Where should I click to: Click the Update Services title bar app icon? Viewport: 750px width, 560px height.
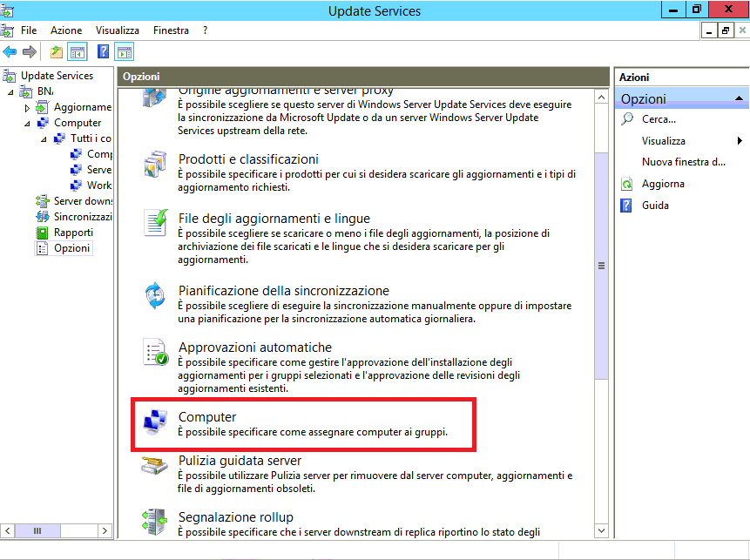[7, 10]
